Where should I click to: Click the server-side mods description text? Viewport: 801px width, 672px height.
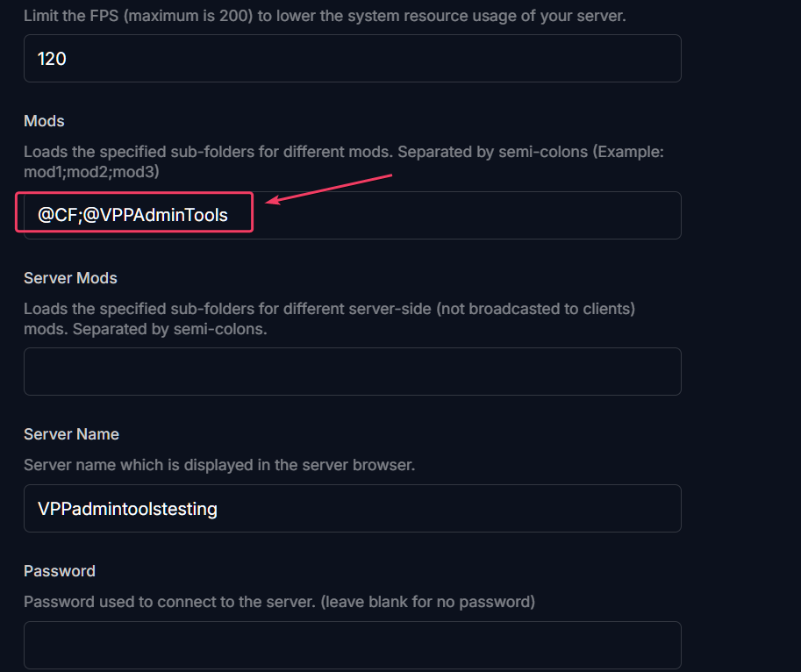coord(330,318)
